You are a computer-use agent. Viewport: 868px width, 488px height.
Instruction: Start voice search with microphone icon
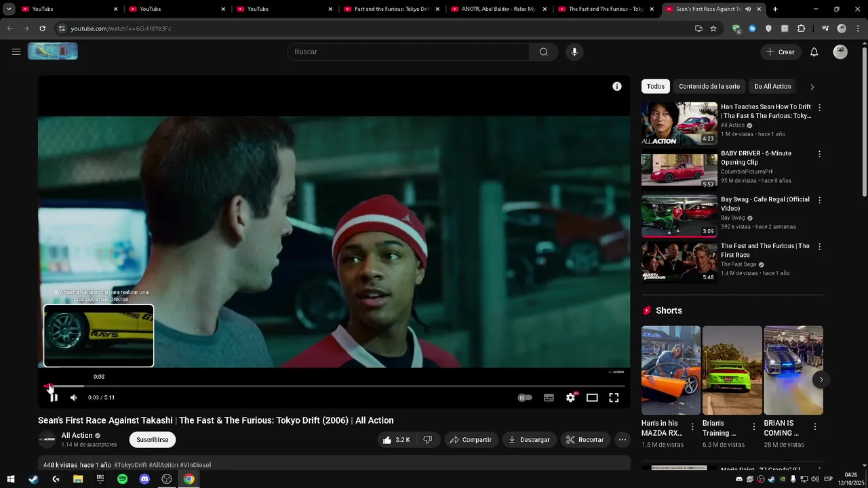tap(574, 52)
